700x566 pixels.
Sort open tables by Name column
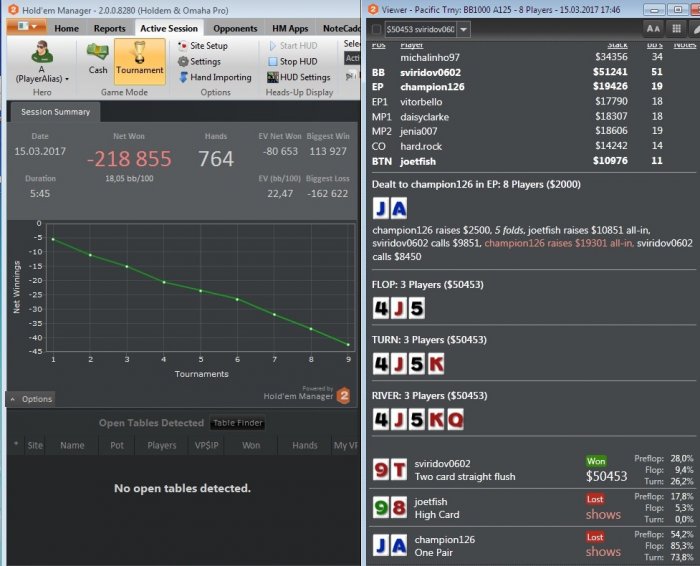[72, 445]
